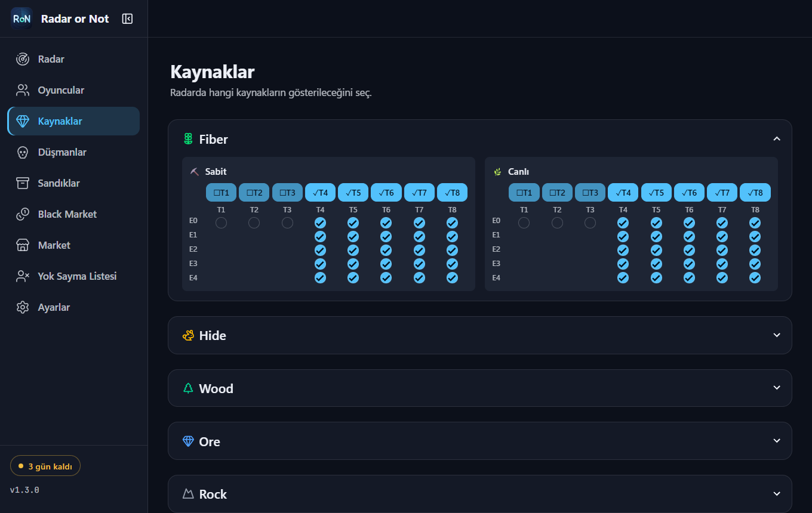
Task: Click the Kaynaklar page heading
Action: (213, 72)
